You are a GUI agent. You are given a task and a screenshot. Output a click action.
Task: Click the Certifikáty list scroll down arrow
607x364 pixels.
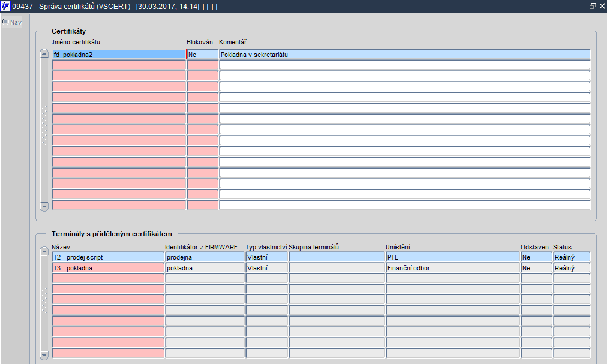(x=44, y=206)
